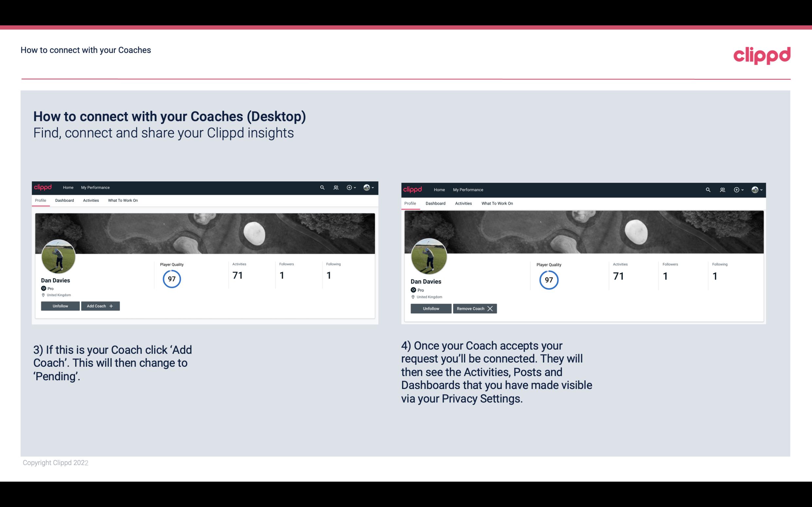Switch to Dashboard tab right screenshot
This screenshot has height=507, width=812.
[435, 203]
